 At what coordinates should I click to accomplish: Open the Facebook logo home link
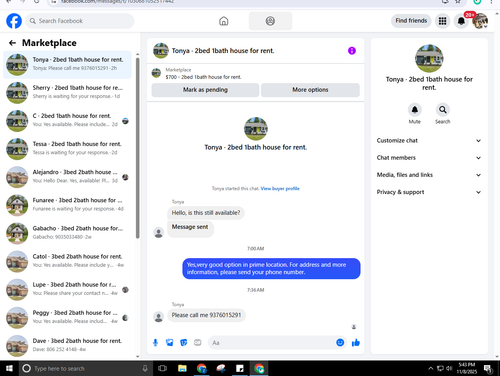click(x=14, y=21)
